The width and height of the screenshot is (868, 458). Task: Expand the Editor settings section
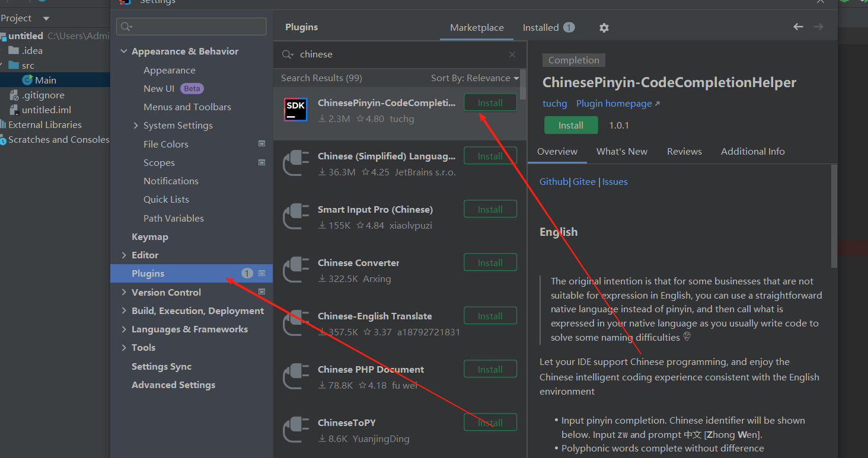pos(124,255)
